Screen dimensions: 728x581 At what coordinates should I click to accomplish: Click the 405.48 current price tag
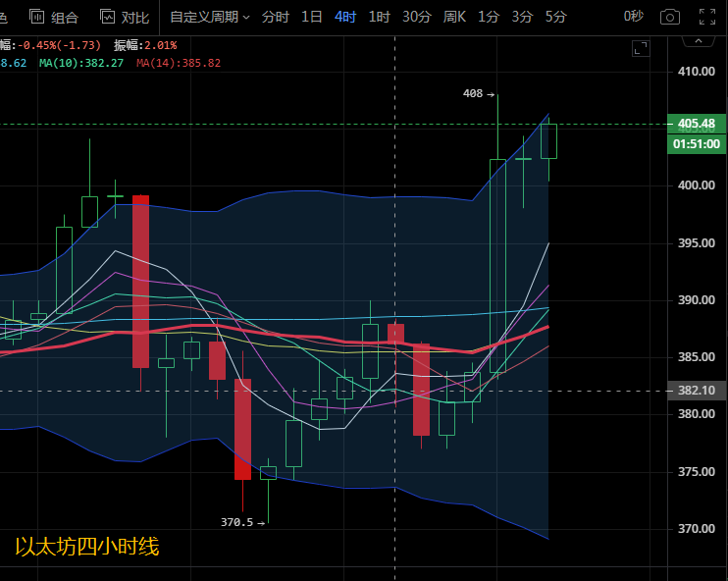[x=696, y=124]
